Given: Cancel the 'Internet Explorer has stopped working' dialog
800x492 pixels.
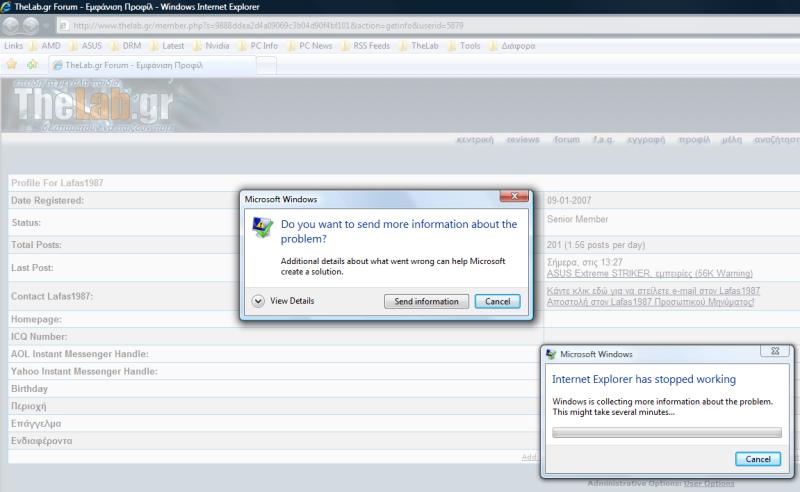Looking at the screenshot, I should [x=758, y=459].
